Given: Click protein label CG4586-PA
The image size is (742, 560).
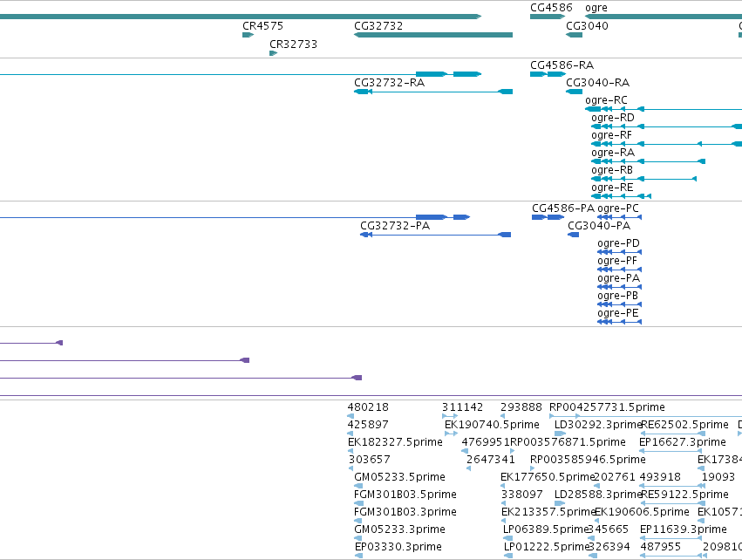Looking at the screenshot, I should pos(562,208).
